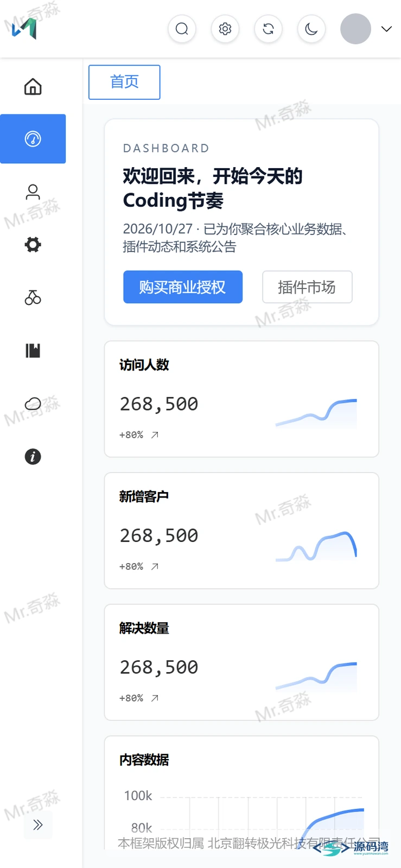401x868 pixels.
Task: Click the arrow icon in 解决数量 card
Action: coord(155,698)
